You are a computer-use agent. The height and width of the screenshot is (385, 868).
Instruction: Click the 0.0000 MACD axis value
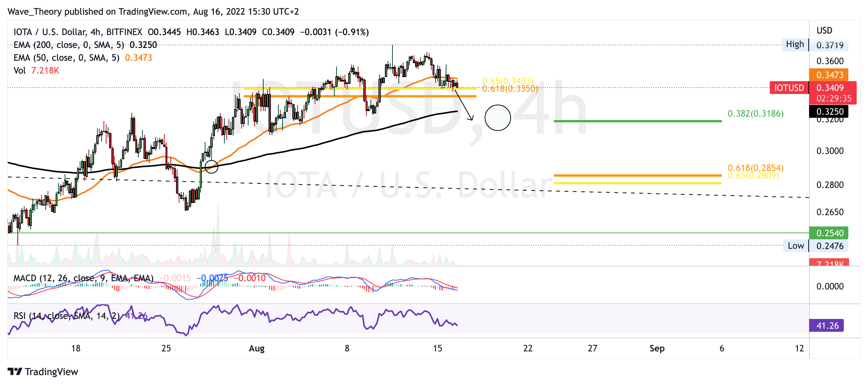(x=830, y=286)
